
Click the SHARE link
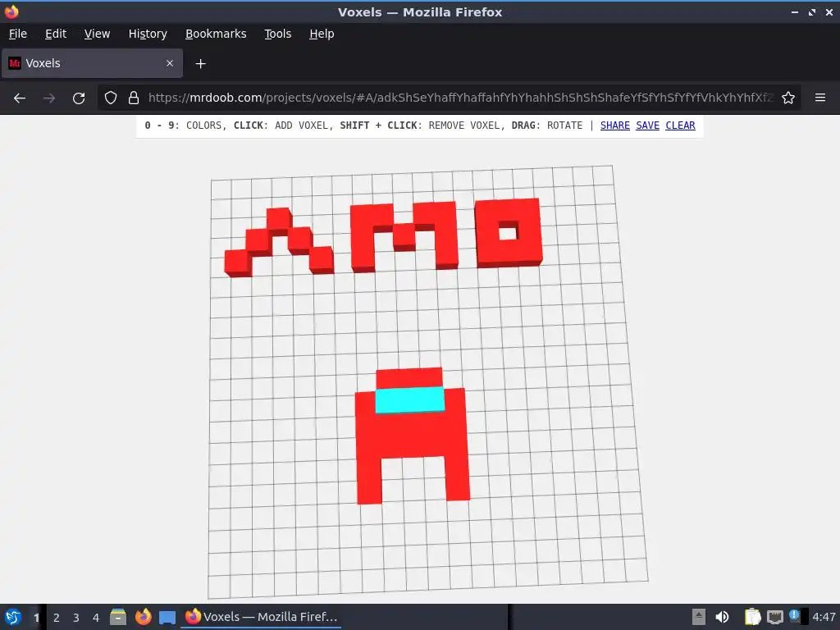click(614, 126)
